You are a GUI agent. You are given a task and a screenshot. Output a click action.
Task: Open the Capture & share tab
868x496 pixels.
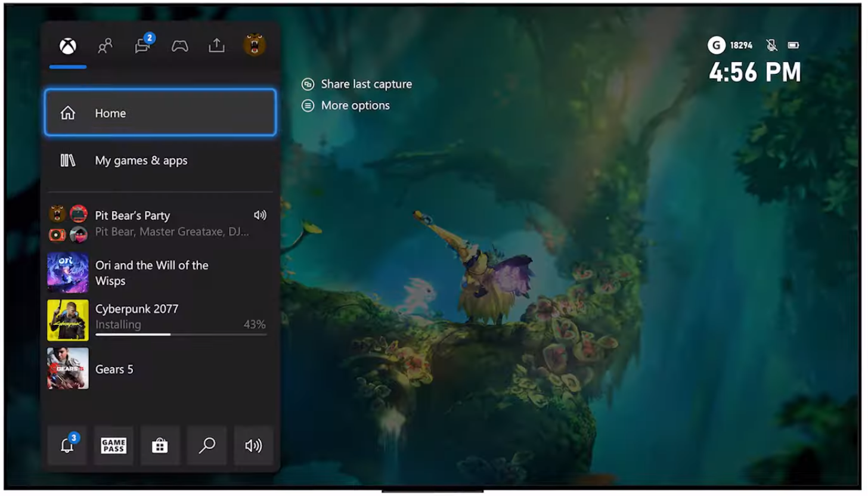216,46
